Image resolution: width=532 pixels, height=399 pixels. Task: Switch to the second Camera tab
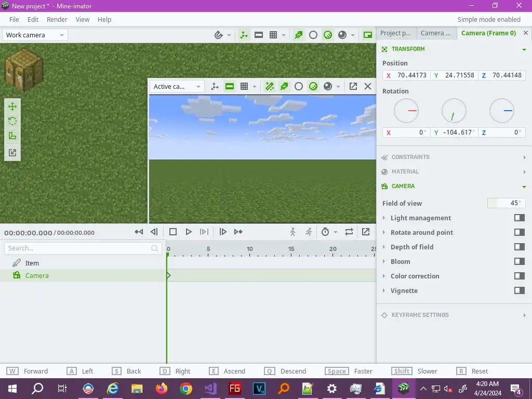[x=436, y=33]
